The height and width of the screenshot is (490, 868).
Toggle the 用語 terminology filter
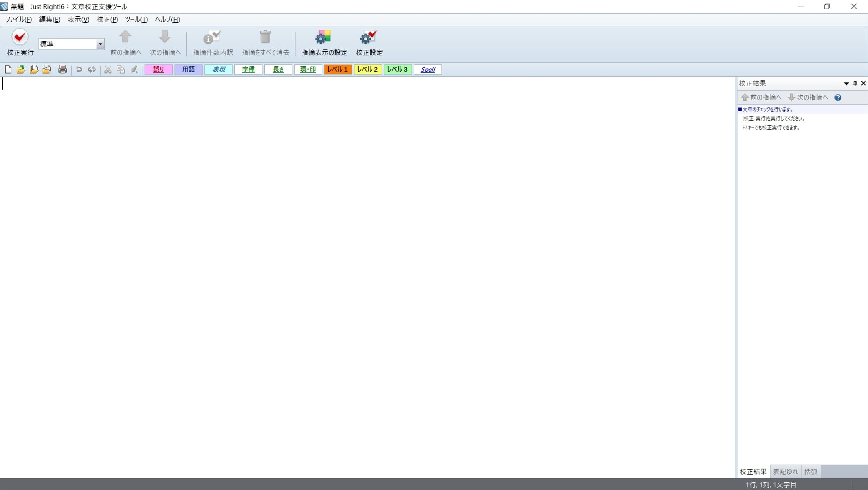(x=189, y=69)
